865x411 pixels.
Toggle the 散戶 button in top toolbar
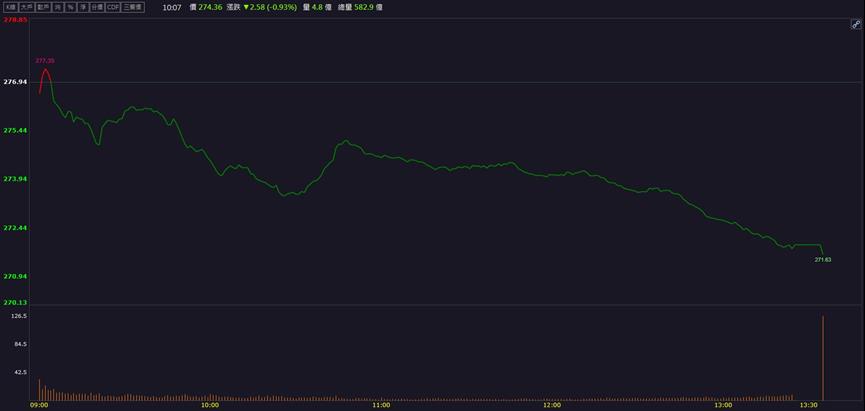44,7
